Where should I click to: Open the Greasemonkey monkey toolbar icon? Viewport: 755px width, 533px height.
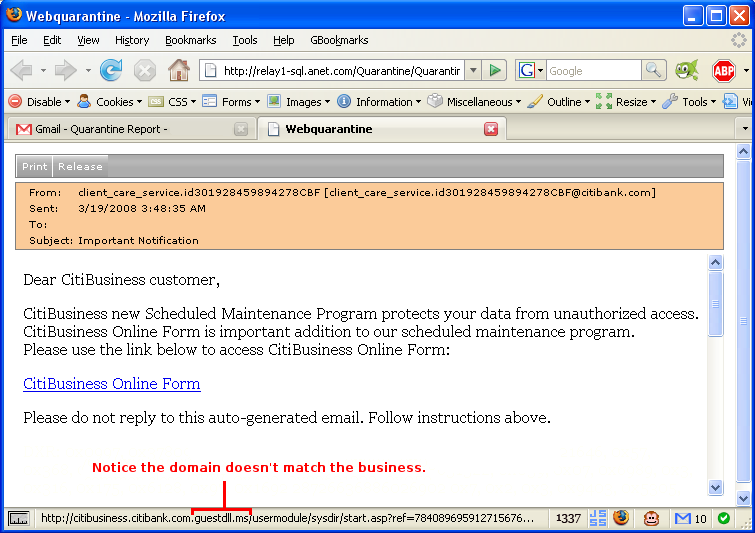pyautogui.click(x=687, y=71)
